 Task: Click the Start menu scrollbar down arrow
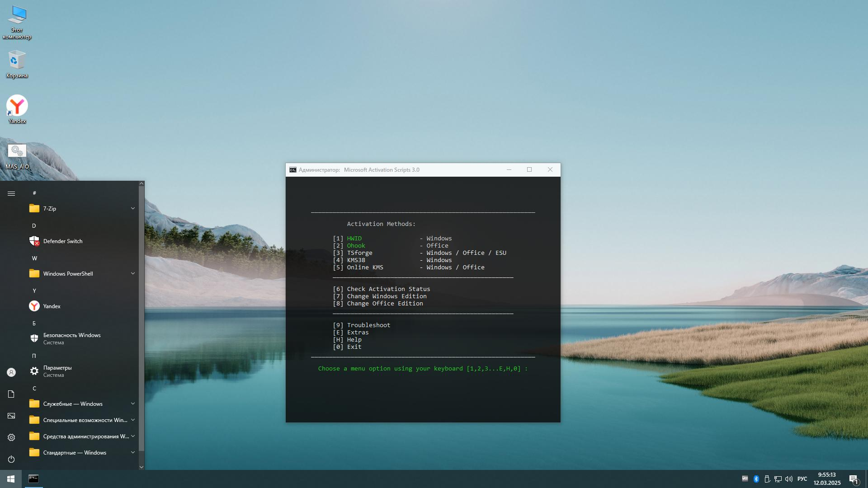click(x=142, y=467)
